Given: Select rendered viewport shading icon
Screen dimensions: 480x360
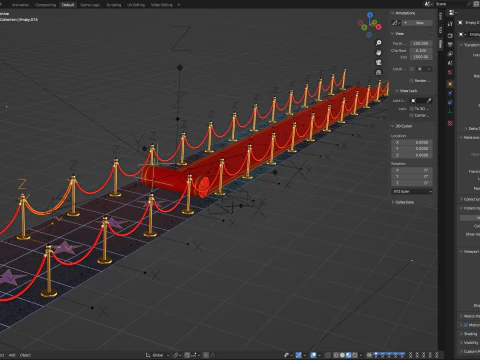Looking at the screenshot, I should point(355,355).
